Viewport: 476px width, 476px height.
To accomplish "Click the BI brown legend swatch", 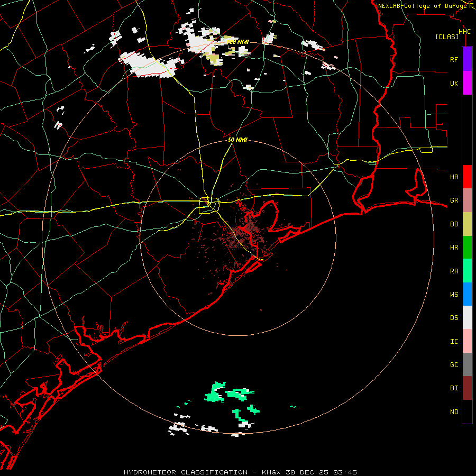I will pyautogui.click(x=467, y=388).
